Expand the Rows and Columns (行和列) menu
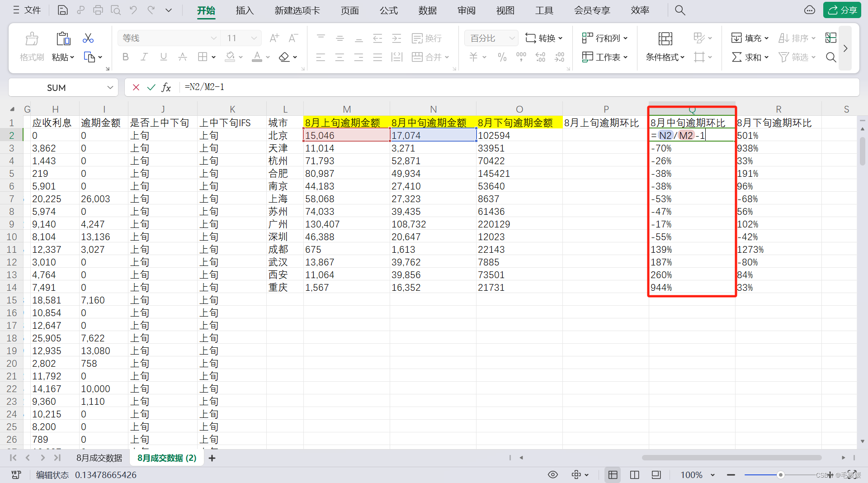The width and height of the screenshot is (868, 483). [605, 38]
